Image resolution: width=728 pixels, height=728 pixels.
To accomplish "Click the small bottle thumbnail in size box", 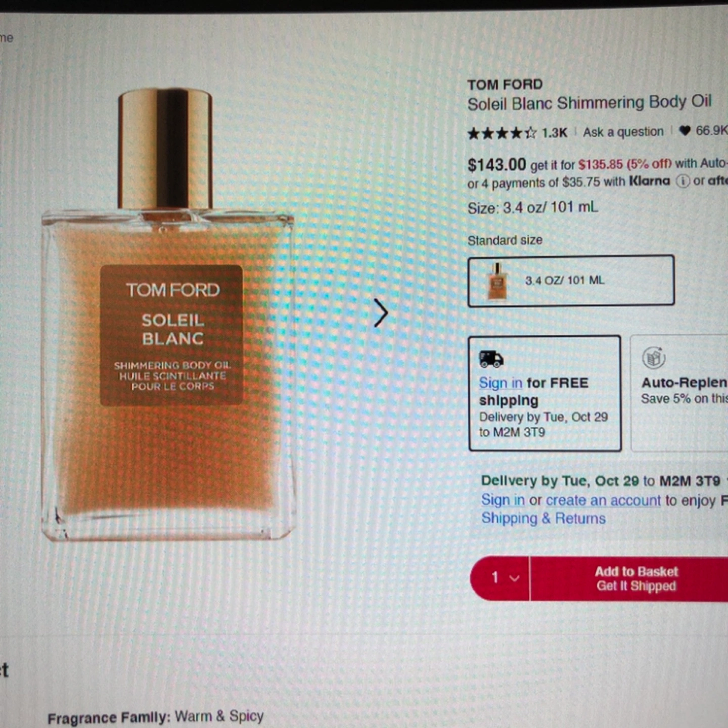I will (x=497, y=281).
